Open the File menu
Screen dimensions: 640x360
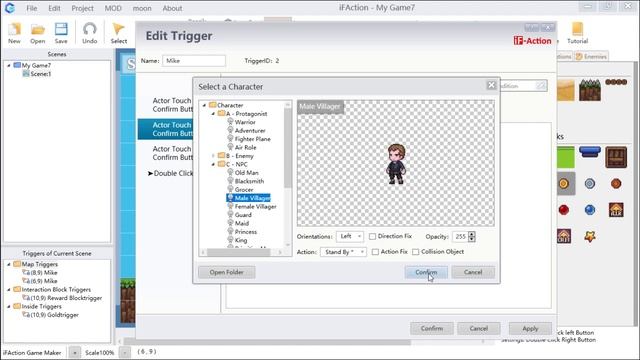[31, 8]
